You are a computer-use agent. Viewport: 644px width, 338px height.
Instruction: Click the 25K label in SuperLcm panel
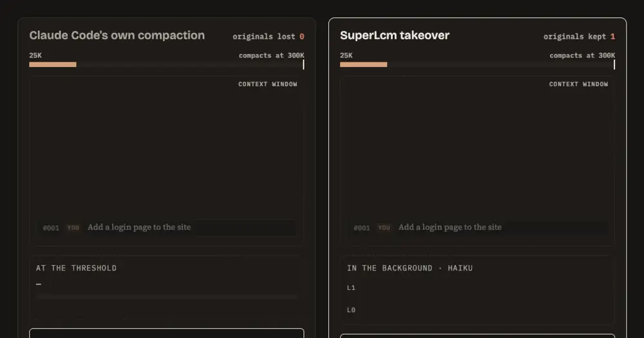(346, 55)
